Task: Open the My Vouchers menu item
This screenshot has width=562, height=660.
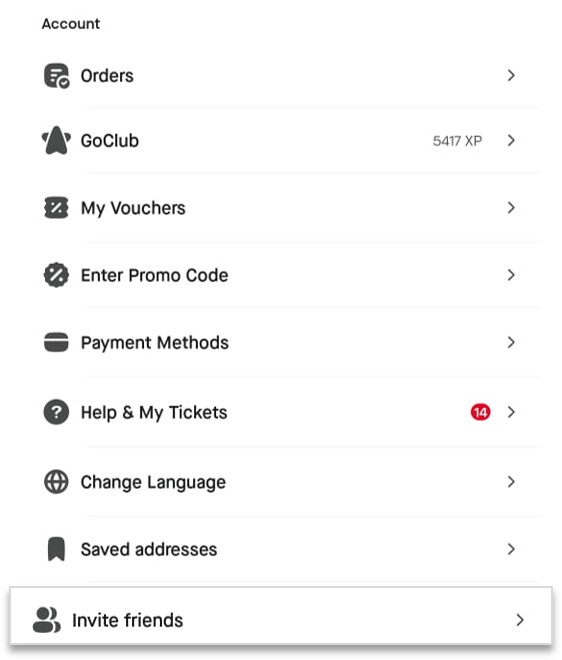Action: 281,208
